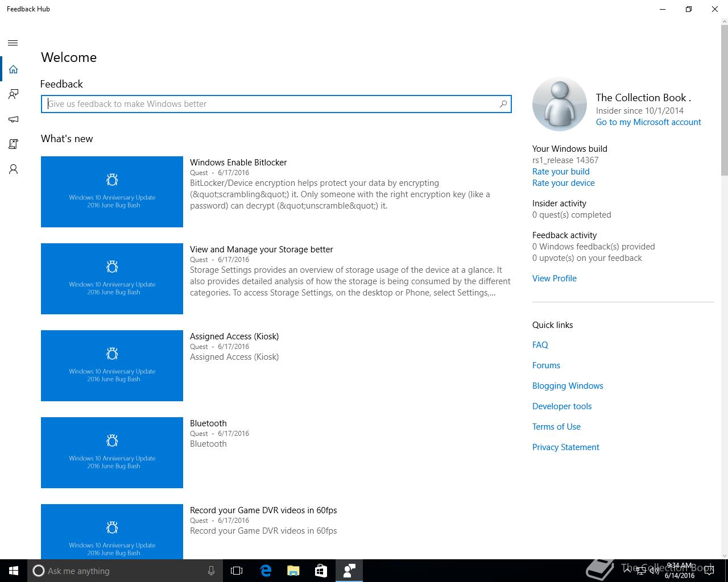Open Windows Enable Bitlocker quest title
Image resolution: width=728 pixels, height=582 pixels.
pos(238,163)
